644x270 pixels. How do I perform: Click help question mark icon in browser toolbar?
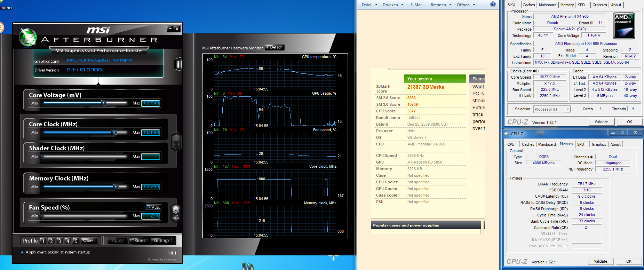click(493, 5)
